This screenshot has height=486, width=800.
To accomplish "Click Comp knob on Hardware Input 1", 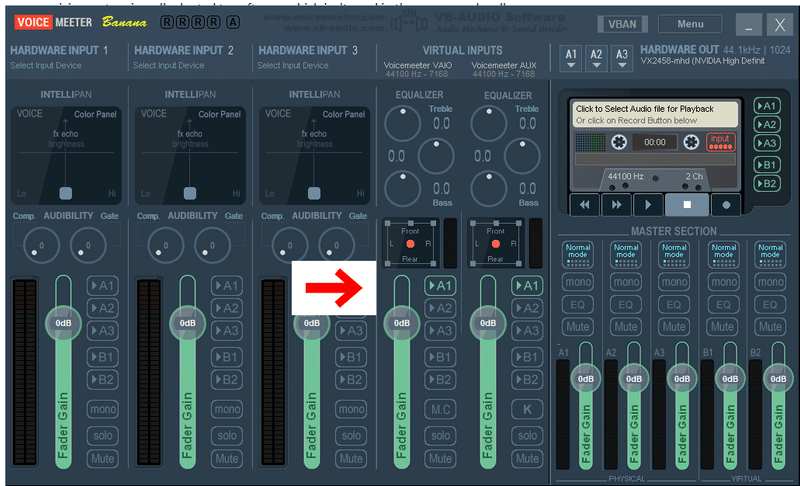I will (x=41, y=245).
